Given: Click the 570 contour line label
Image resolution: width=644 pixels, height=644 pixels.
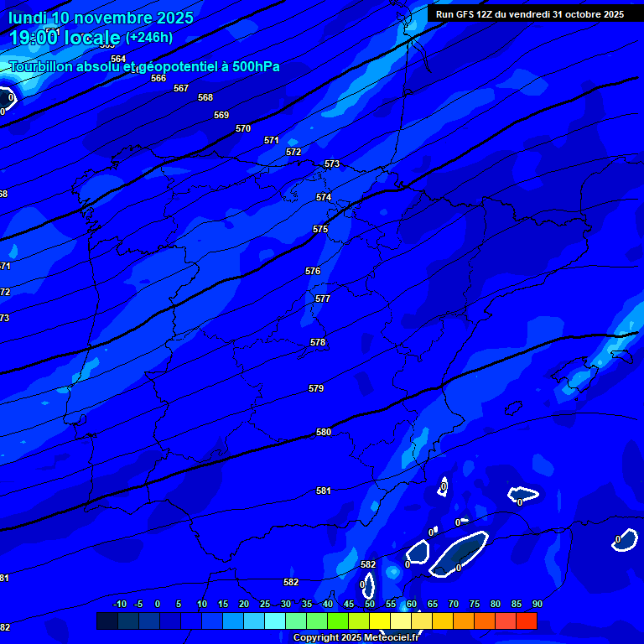Looking at the screenshot, I should [x=243, y=129].
